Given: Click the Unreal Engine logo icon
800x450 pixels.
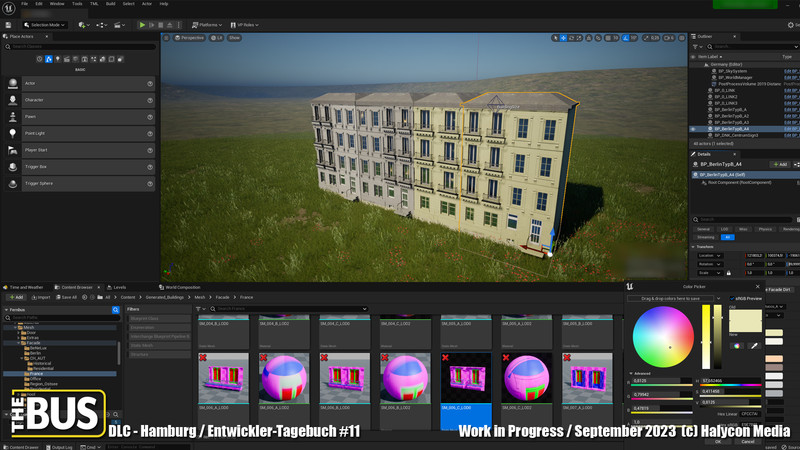Looking at the screenshot, I should point(8,5).
